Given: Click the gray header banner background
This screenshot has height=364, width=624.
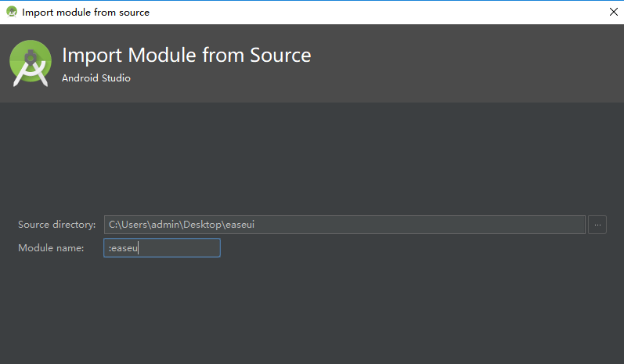Looking at the screenshot, I should coord(458,63).
